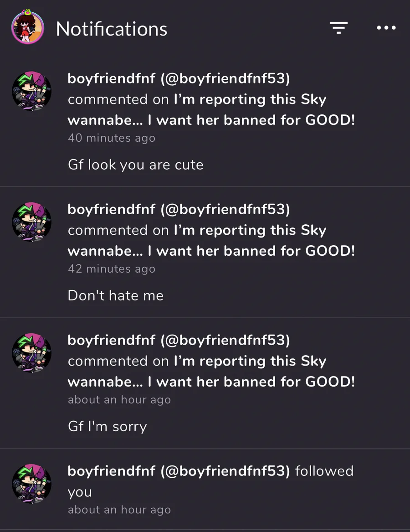Tap your profile avatar in the header
The height and width of the screenshot is (532, 410).
(x=27, y=27)
